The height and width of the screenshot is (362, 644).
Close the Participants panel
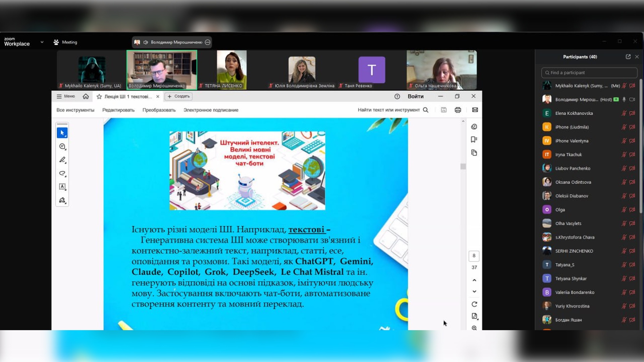637,57
